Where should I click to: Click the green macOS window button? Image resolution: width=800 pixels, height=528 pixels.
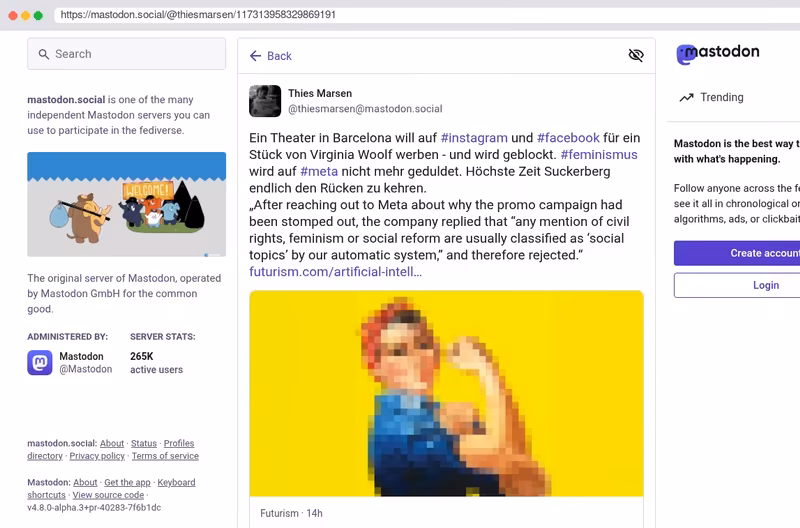[38, 15]
